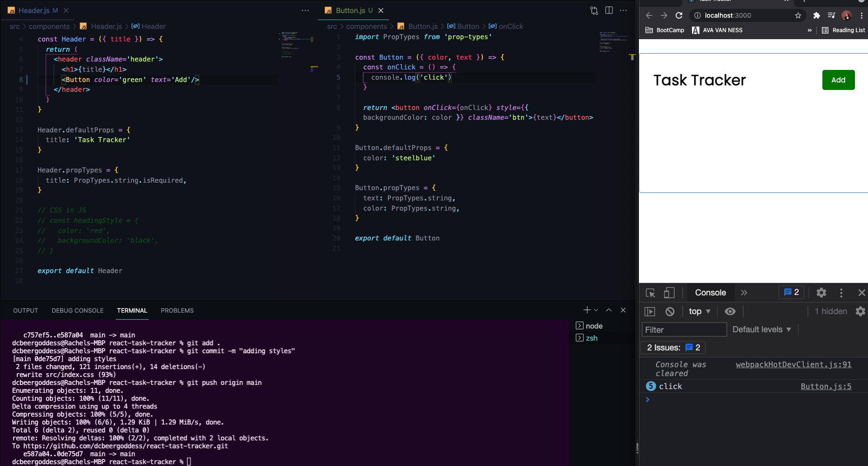Click the console Filter field
868x466 pixels.
point(684,329)
